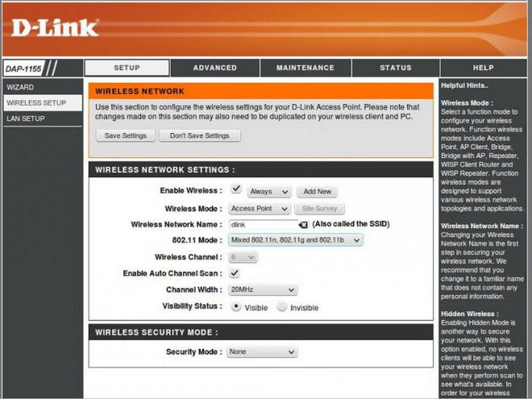
Task: Toggle the Enable Wireless checkbox
Action: (x=236, y=188)
